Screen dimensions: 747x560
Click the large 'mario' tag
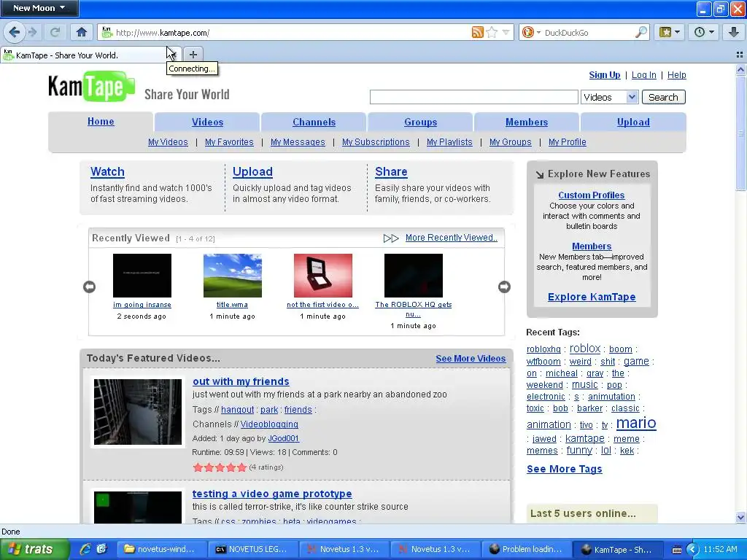coord(636,423)
